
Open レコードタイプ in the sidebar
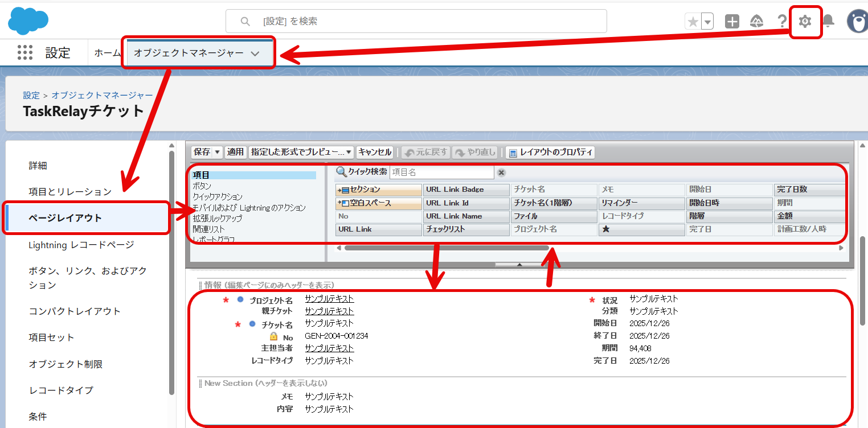[61, 390]
